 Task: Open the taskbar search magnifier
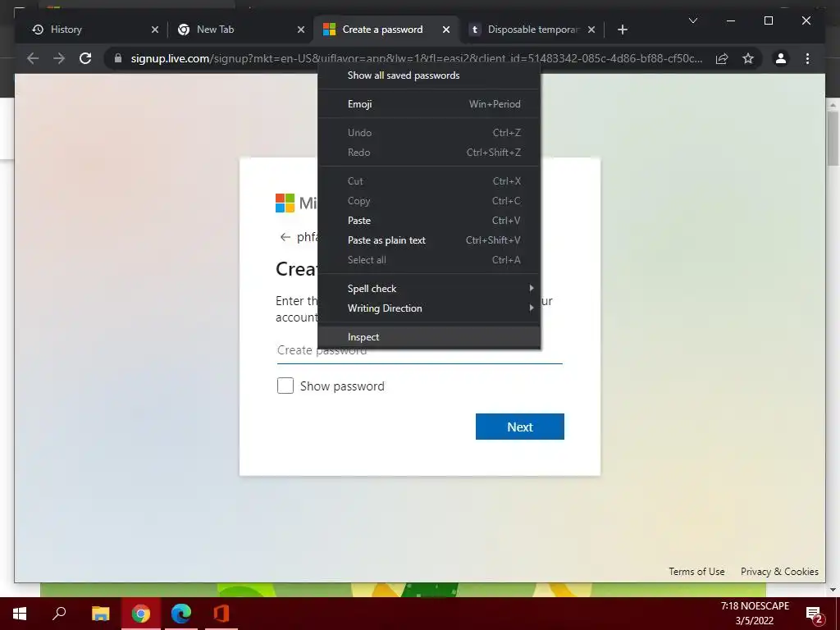click(59, 614)
